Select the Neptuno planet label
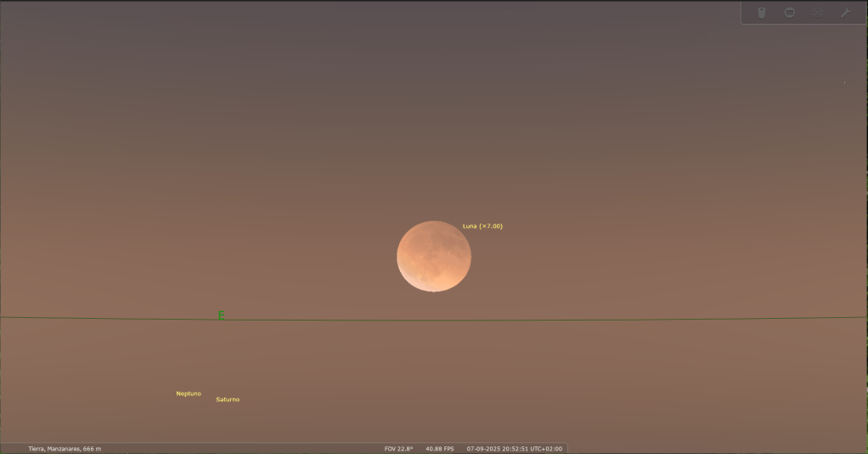This screenshot has height=454, width=868. pyautogui.click(x=189, y=394)
